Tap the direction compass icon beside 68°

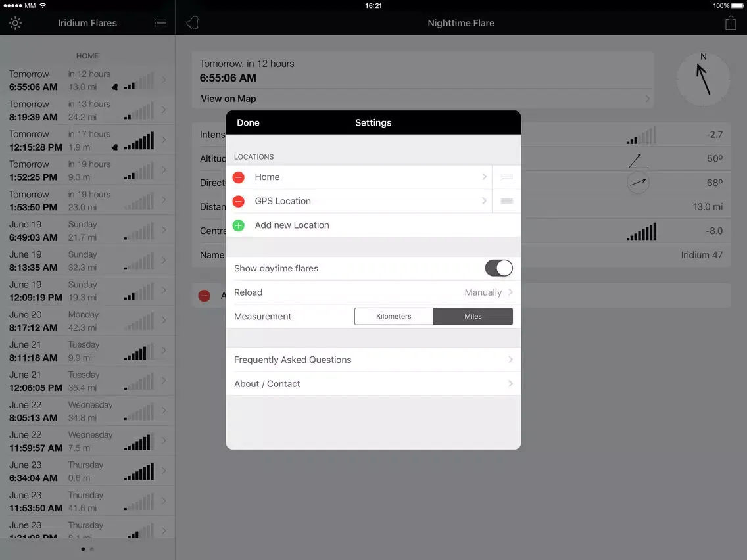coord(638,182)
